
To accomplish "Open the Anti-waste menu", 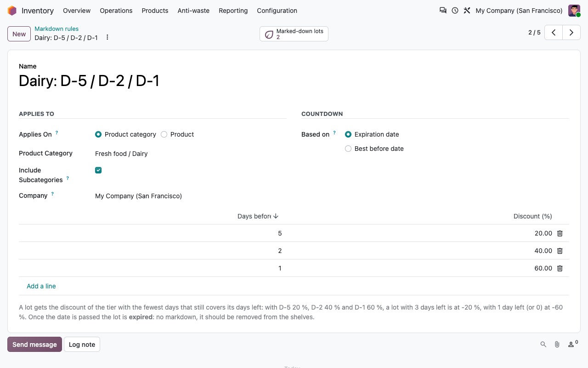I will (x=193, y=11).
